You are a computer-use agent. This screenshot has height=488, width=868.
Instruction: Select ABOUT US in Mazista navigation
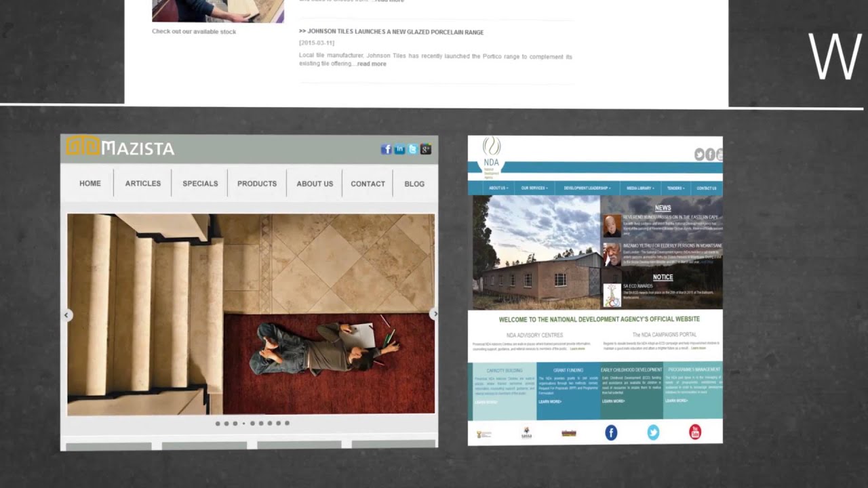point(315,184)
